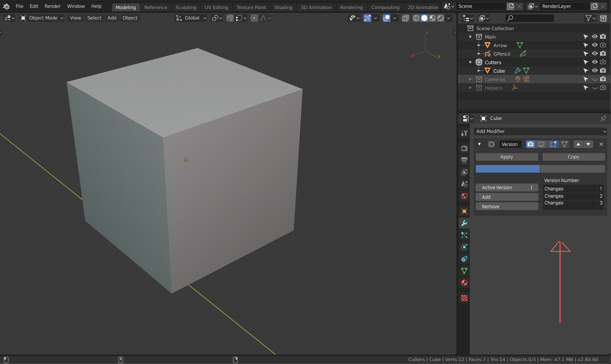Open the Window menu

[76, 6]
